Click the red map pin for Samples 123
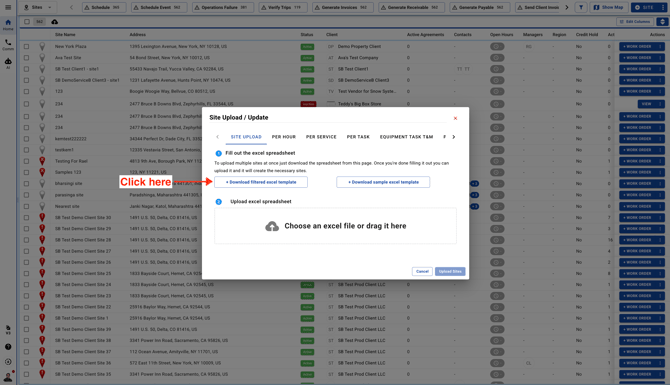The height and width of the screenshot is (385, 670). tap(42, 172)
